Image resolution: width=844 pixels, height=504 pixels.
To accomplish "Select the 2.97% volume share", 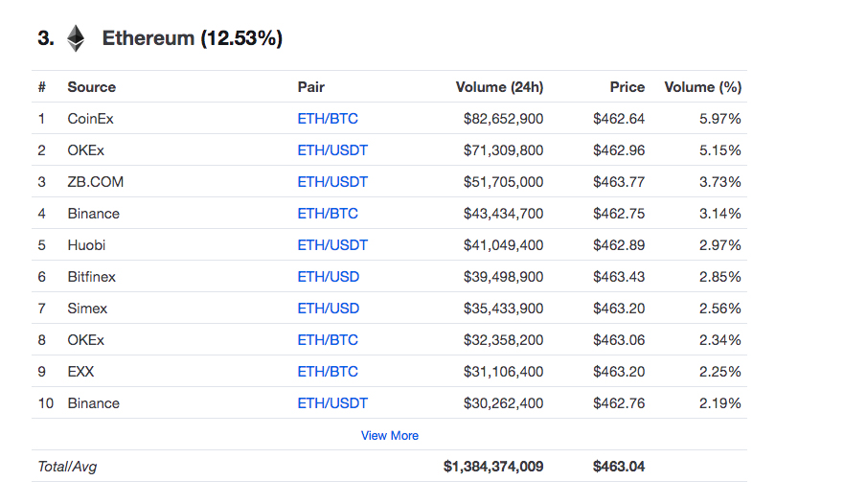I will 720,245.
